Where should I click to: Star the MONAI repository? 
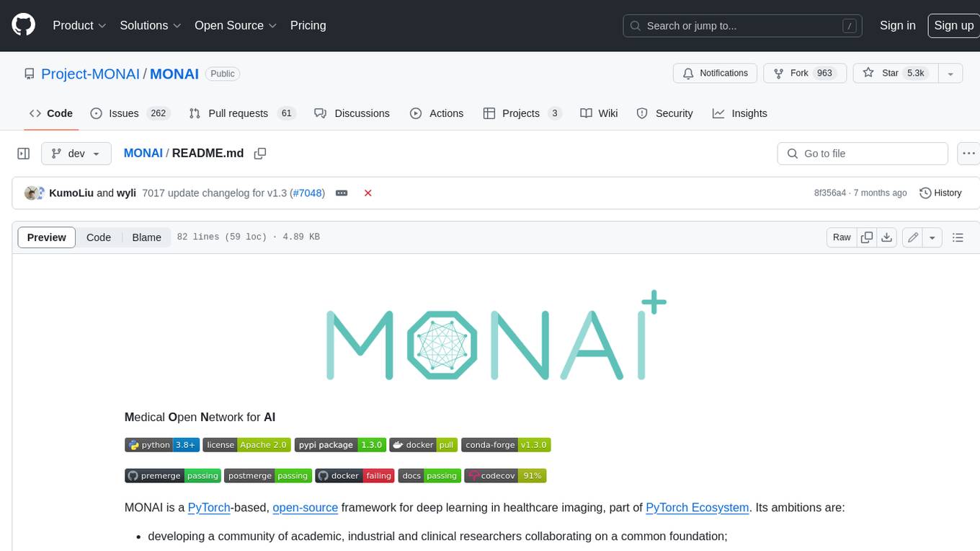tap(894, 74)
